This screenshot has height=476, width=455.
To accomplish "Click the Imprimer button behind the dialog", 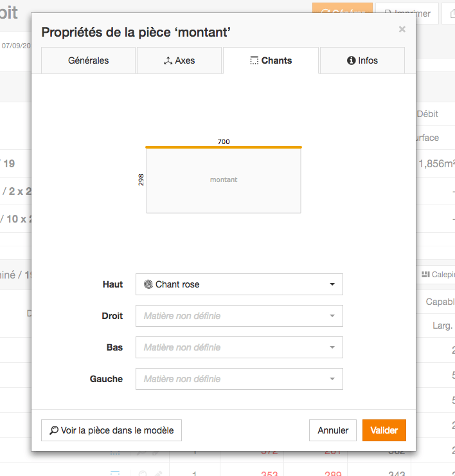I will point(407,13).
